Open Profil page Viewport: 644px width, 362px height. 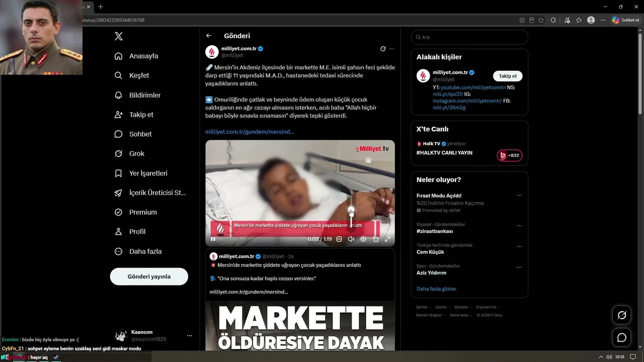(130, 232)
